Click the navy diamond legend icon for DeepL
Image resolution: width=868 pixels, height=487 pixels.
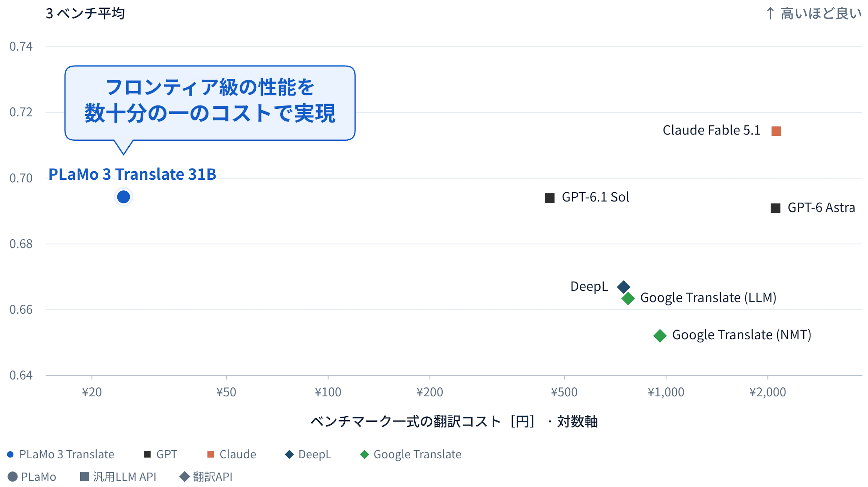(290, 455)
